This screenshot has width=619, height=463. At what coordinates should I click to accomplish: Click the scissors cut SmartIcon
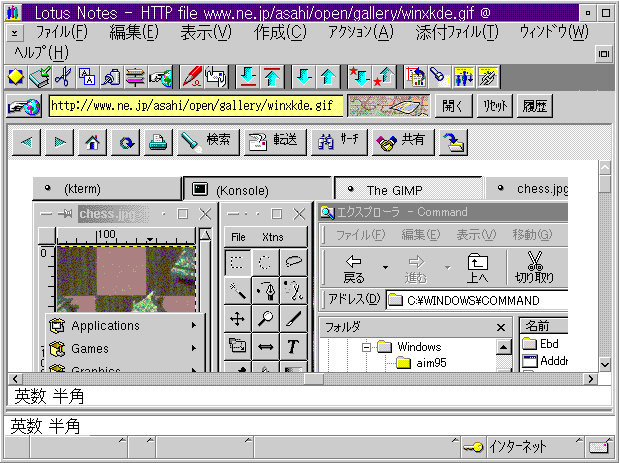point(63,77)
